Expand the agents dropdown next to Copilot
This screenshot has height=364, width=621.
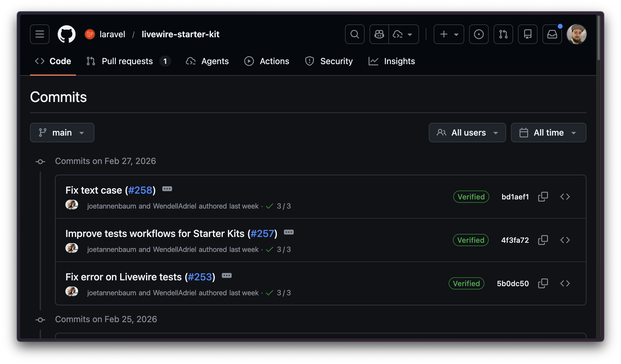pos(404,34)
